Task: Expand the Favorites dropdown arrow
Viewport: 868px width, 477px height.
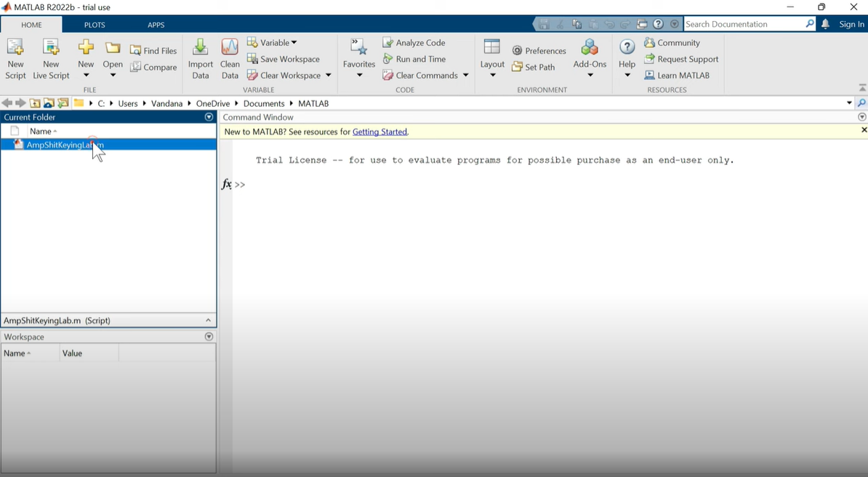Action: click(359, 76)
